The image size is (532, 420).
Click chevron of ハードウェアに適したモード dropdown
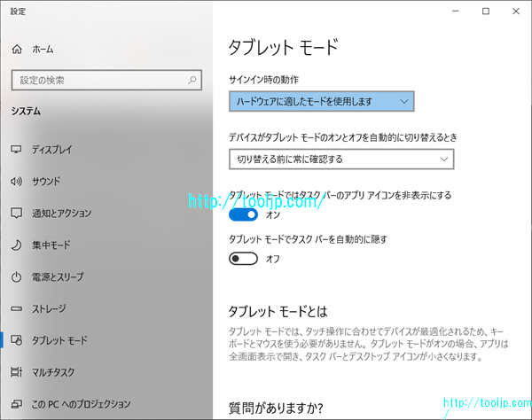tap(403, 101)
